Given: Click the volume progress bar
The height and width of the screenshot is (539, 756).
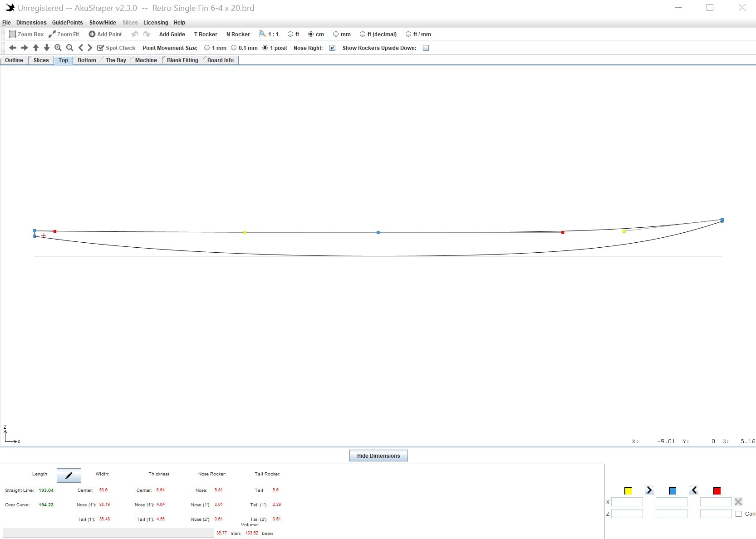Looking at the screenshot, I should (x=108, y=533).
